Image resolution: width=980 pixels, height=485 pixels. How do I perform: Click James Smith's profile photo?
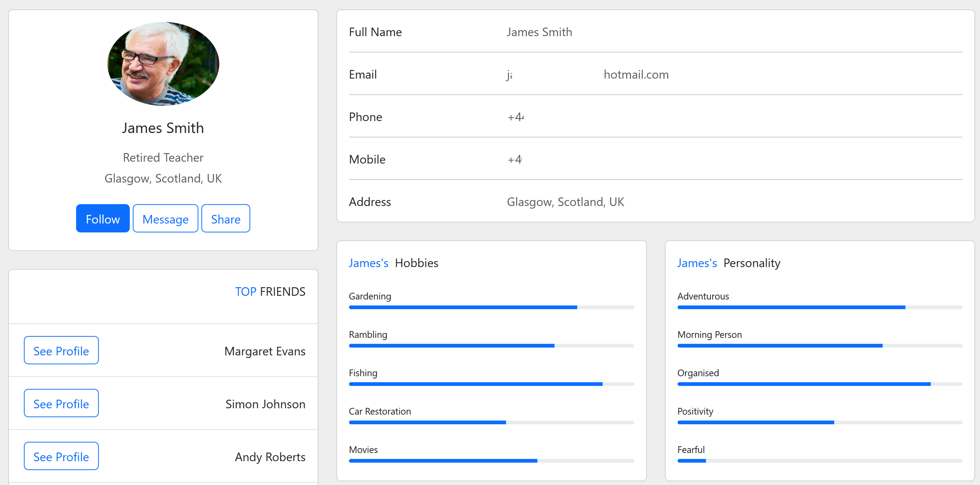163,63
